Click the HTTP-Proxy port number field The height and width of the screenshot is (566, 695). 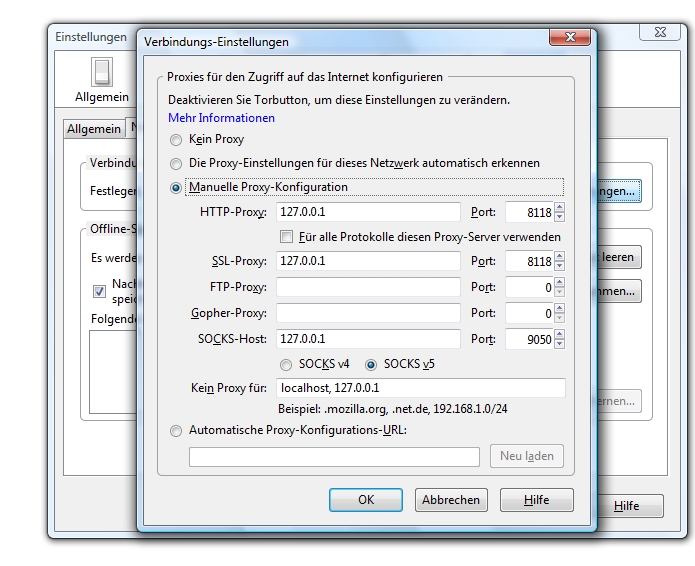[530, 212]
